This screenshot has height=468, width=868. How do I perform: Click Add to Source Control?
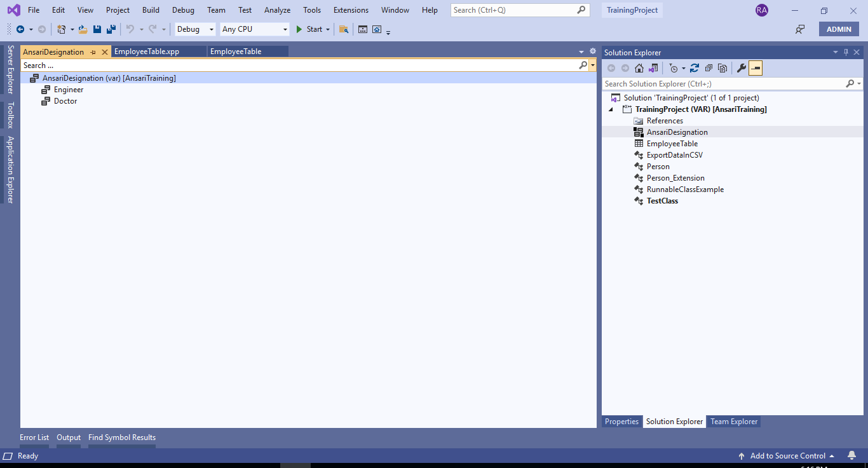pyautogui.click(x=787, y=456)
